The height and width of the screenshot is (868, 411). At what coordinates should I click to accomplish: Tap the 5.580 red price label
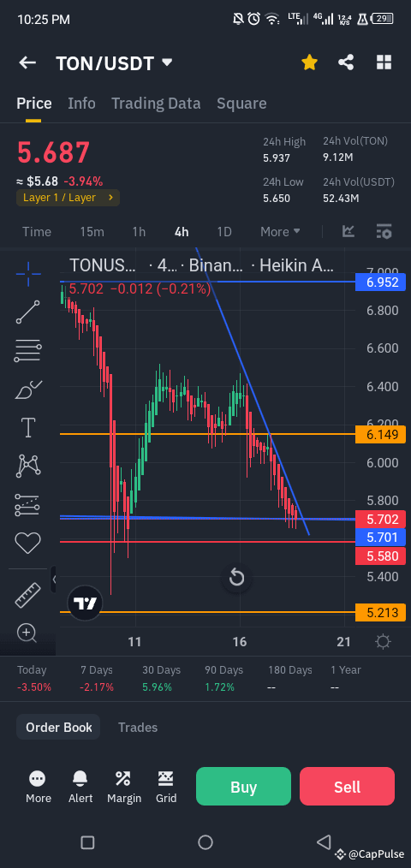382,556
